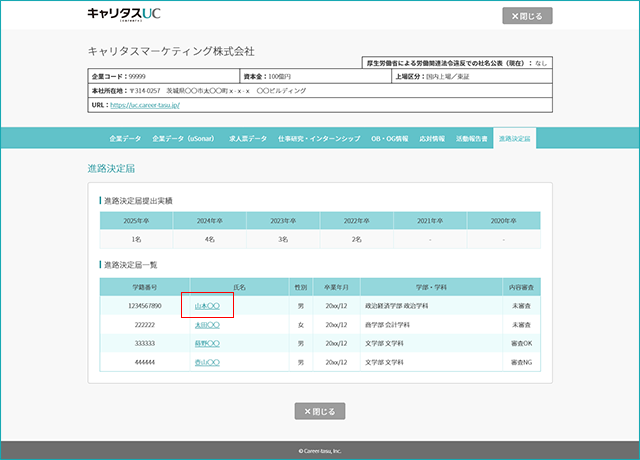The height and width of the screenshot is (460, 640).
Task: Click the 本社所在地 address row
Action: [320, 91]
